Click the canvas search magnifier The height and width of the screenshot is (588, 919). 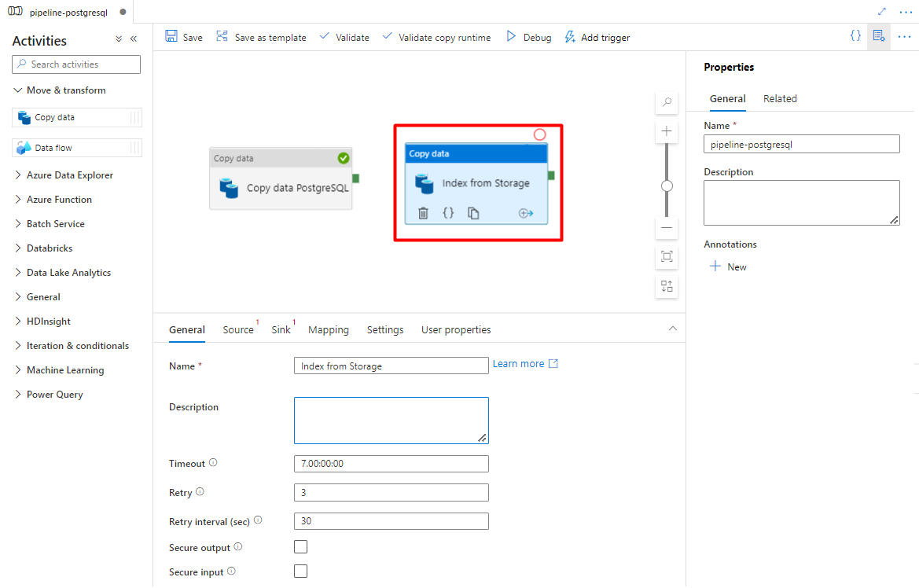tap(667, 102)
